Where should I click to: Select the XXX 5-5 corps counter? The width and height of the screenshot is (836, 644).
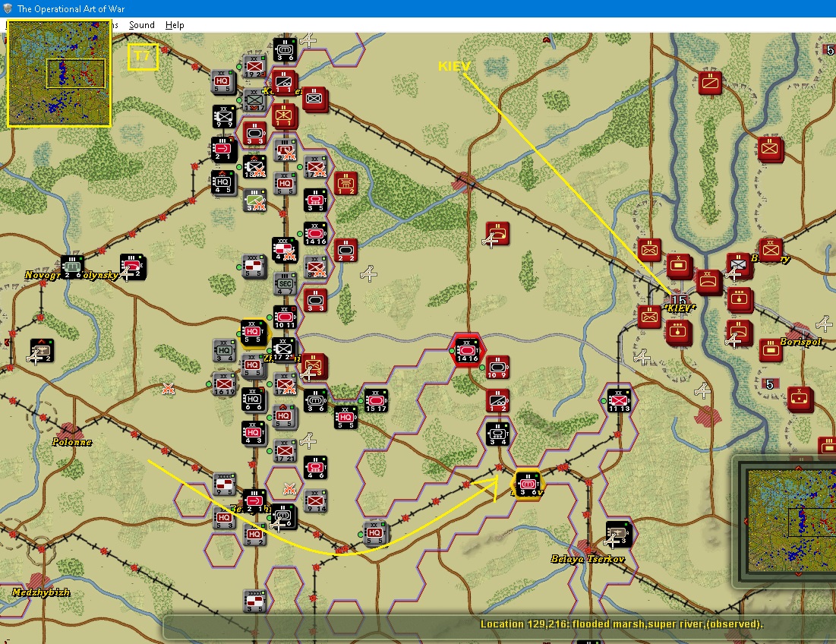pyautogui.click(x=254, y=266)
